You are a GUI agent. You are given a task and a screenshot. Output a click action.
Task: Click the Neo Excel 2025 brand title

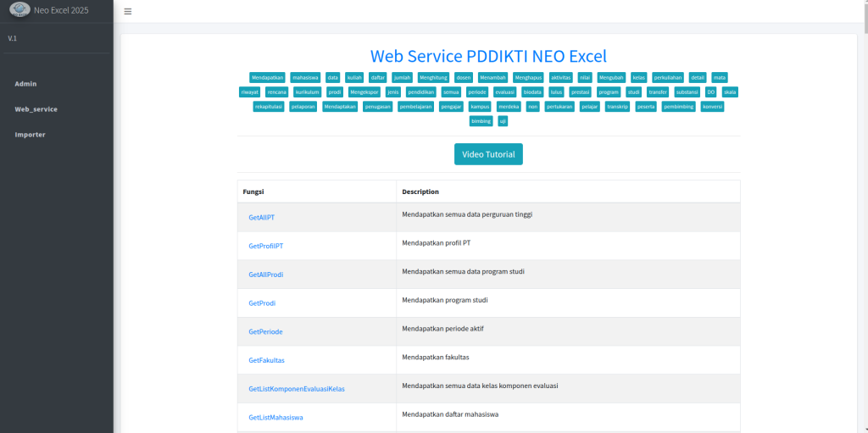tap(61, 10)
